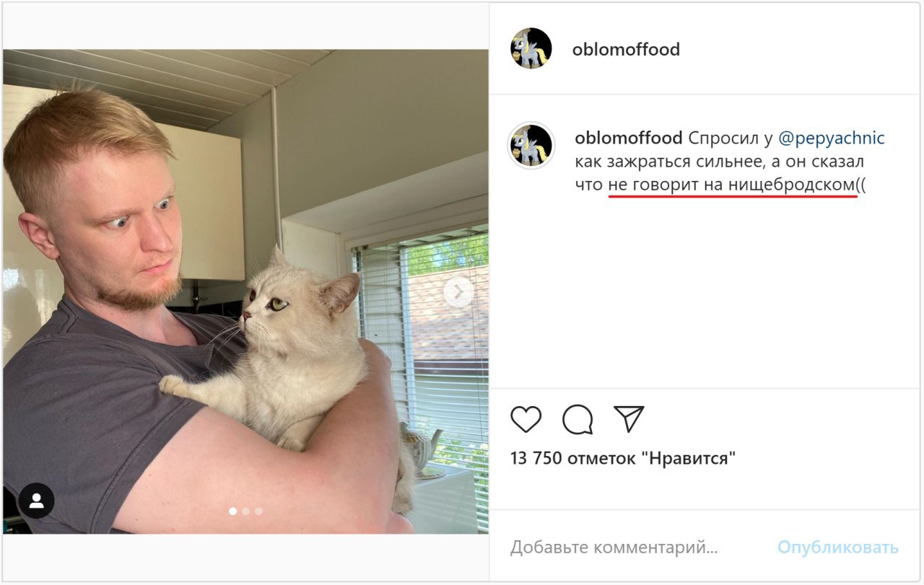Jump to the second carousel dot
This screenshot has height=585, width=924.
[x=246, y=511]
